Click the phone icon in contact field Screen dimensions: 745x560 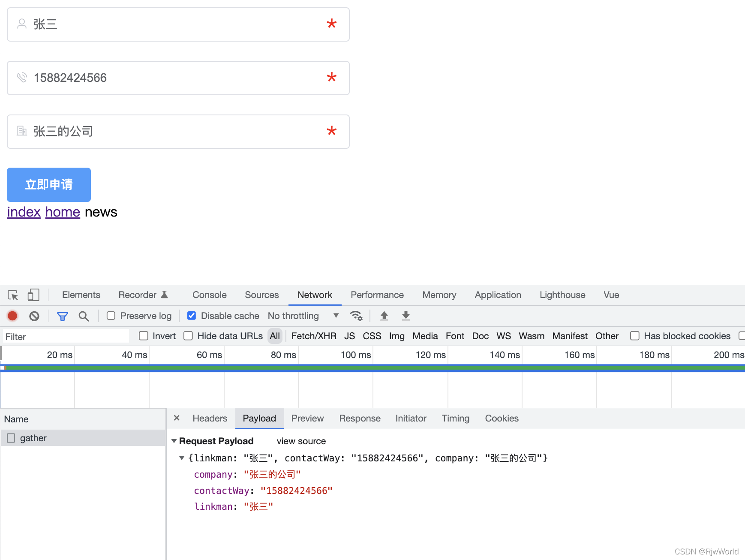point(22,77)
